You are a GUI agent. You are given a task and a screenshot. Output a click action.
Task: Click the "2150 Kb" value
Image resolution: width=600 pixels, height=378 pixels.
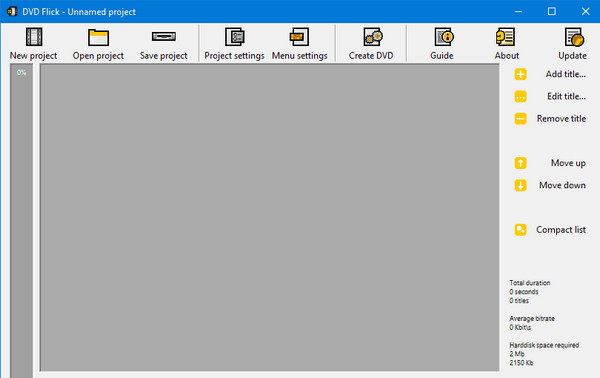coord(521,363)
